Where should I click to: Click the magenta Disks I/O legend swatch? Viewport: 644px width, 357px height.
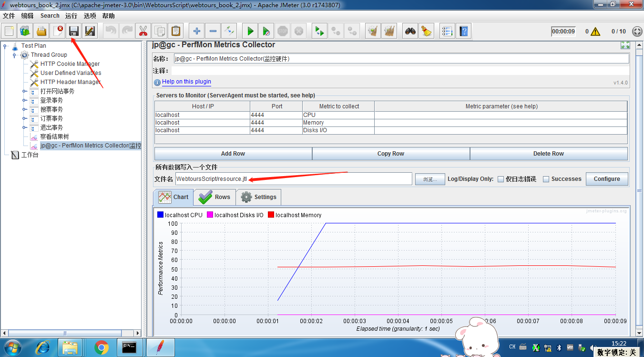click(x=210, y=215)
